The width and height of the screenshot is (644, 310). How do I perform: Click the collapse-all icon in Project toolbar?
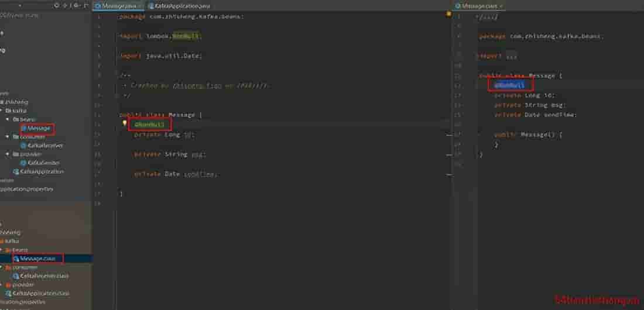(64, 6)
